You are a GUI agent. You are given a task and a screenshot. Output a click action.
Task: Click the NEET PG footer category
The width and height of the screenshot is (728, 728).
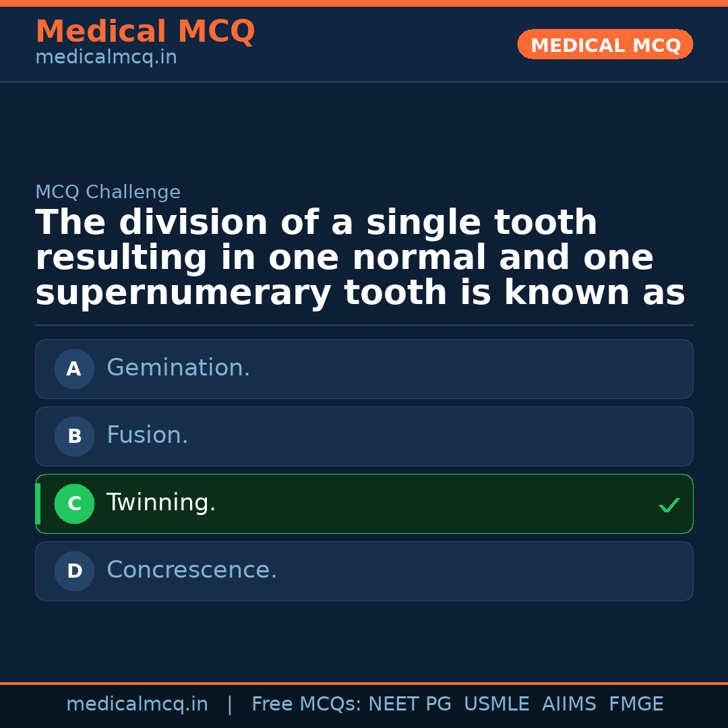point(409,704)
